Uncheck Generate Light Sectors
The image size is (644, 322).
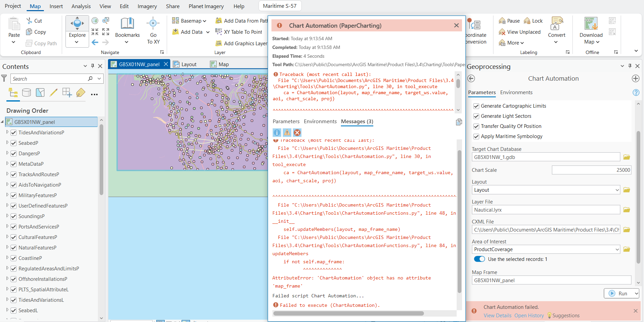pos(477,116)
